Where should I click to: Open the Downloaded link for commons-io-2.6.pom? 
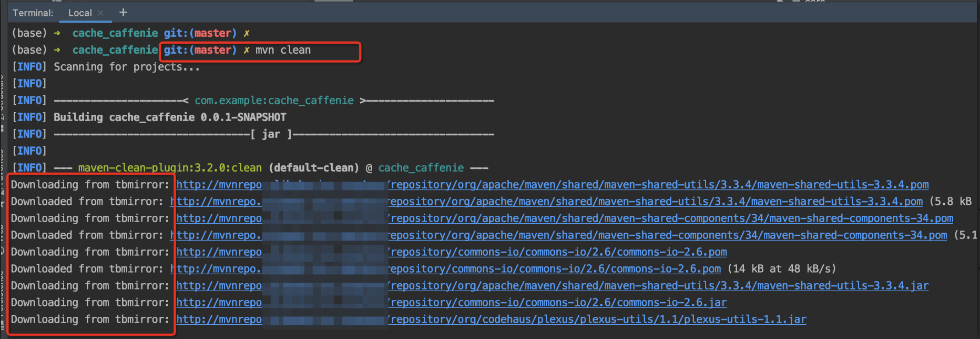point(445,269)
